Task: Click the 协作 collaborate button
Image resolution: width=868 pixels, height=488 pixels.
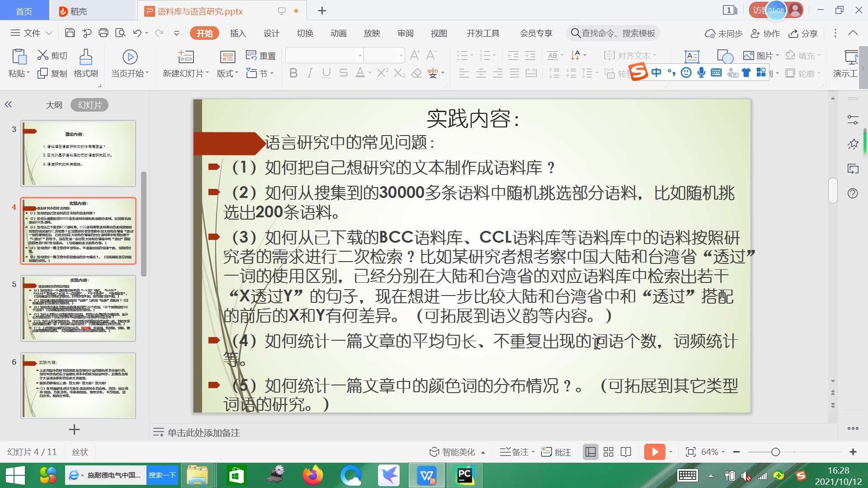Action: click(x=765, y=33)
